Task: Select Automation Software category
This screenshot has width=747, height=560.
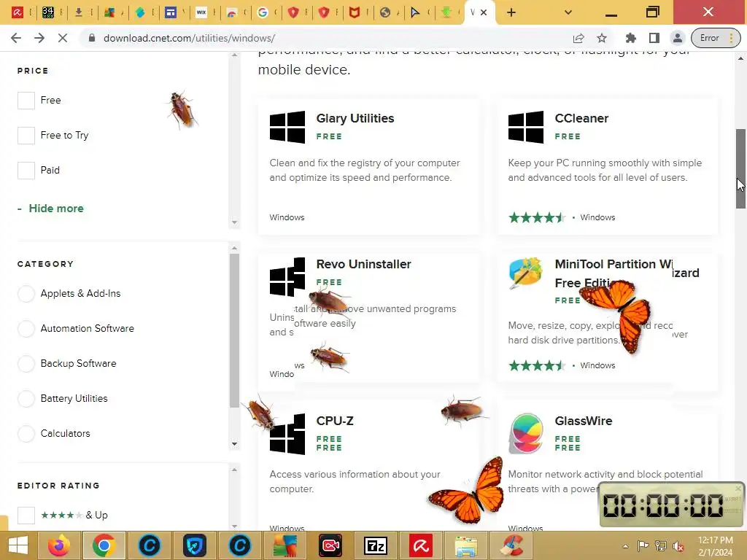Action: [x=26, y=329]
